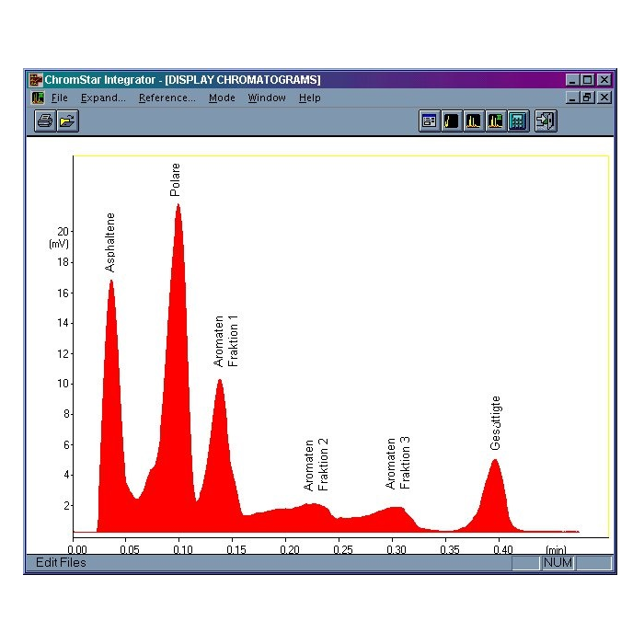Open the Window menu
The height and width of the screenshot is (644, 644).
267,98
